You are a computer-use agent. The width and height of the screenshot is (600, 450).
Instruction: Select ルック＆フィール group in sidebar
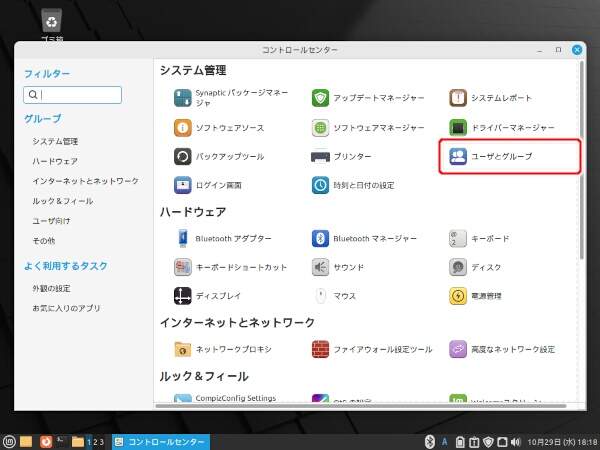point(63,201)
